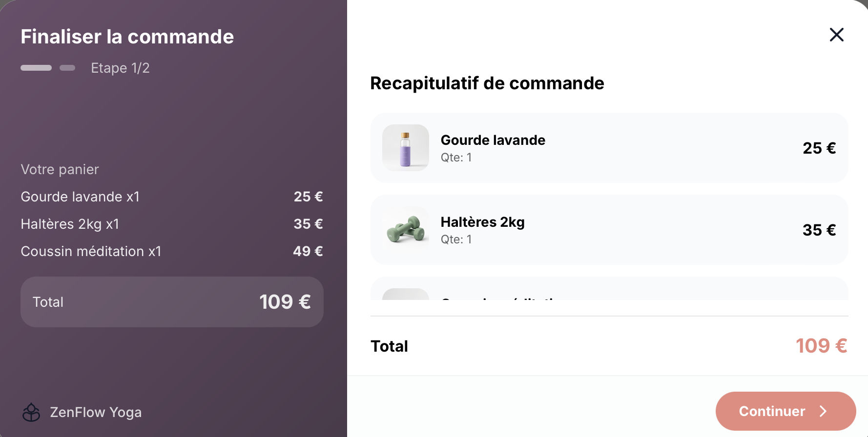Click the second step progress indicator

[67, 68]
